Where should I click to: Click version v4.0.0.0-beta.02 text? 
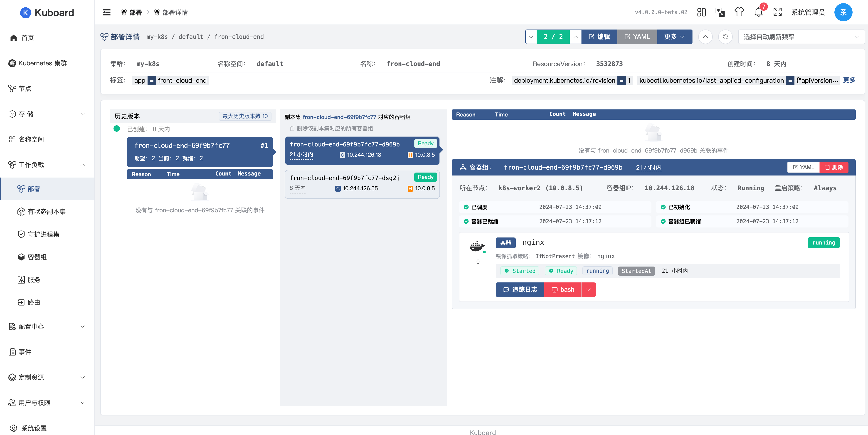pos(661,12)
